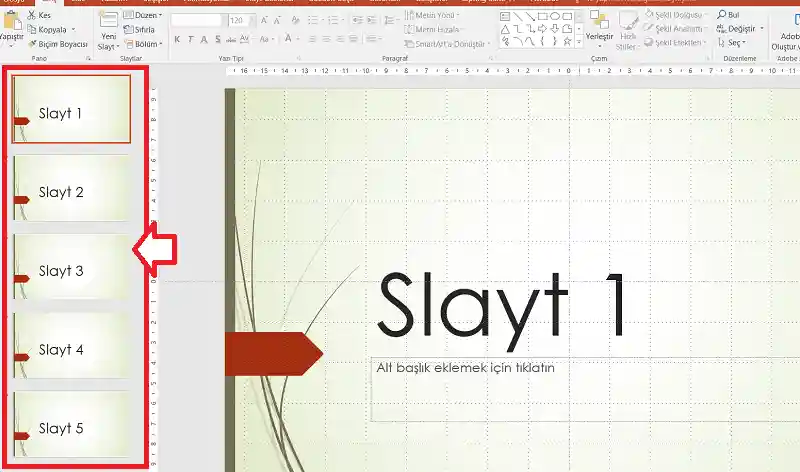
Task: Click the increase list indent icon
Action: (372, 20)
